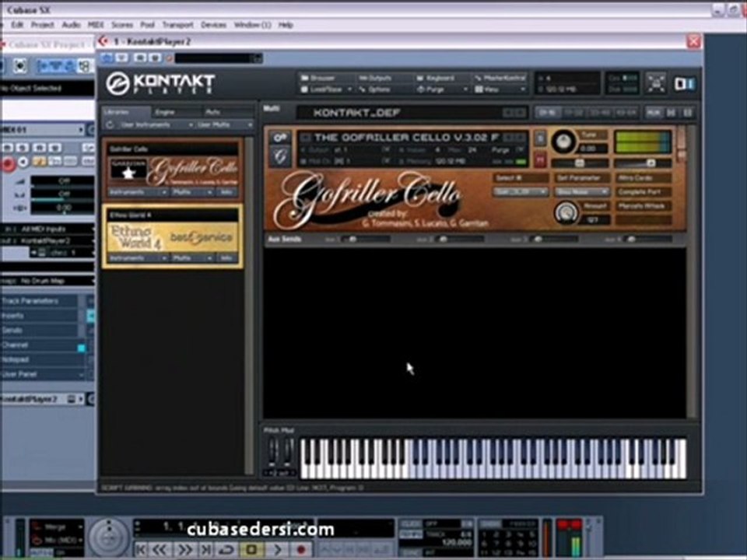Image resolution: width=747 pixels, height=560 pixels.
Task: Select multi page 17-32
Action: pyautogui.click(x=573, y=113)
